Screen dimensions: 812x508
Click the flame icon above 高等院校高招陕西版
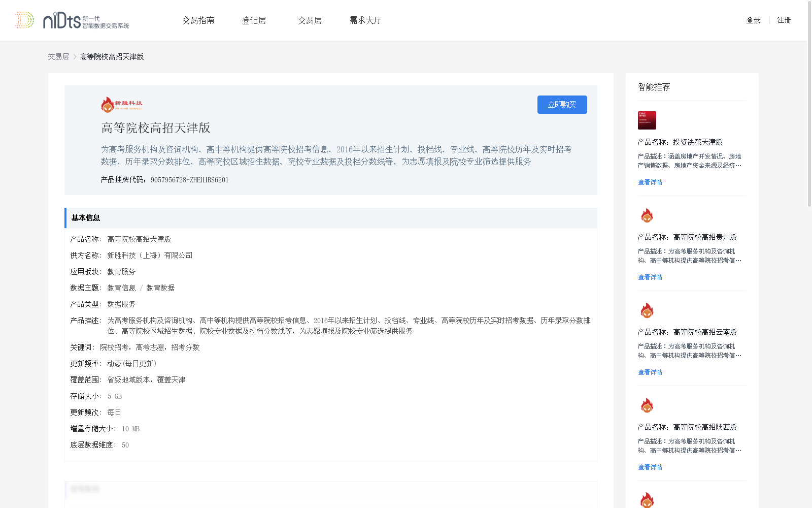coord(647,405)
